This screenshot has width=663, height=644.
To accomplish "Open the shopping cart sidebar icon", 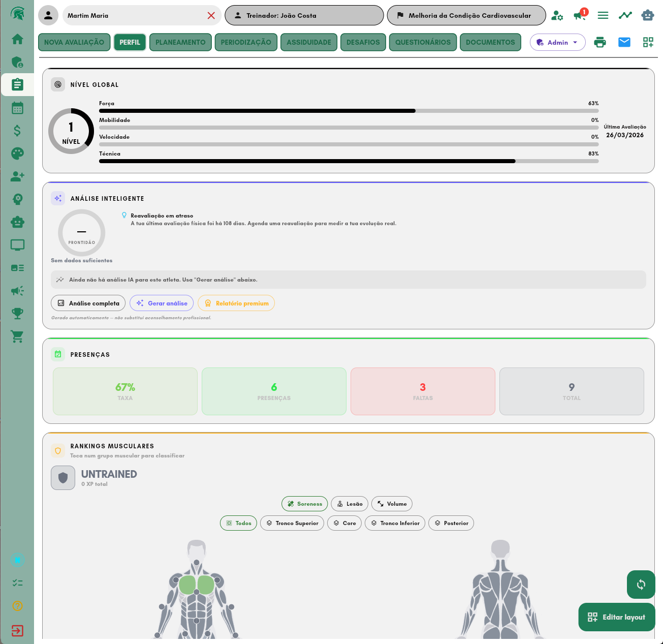I will (17, 336).
